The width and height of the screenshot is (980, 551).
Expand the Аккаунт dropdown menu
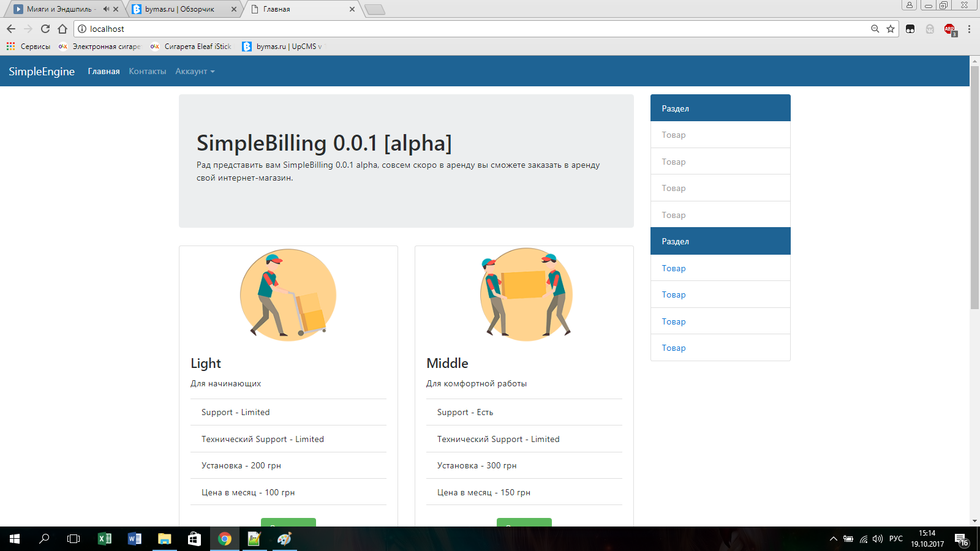(x=195, y=72)
